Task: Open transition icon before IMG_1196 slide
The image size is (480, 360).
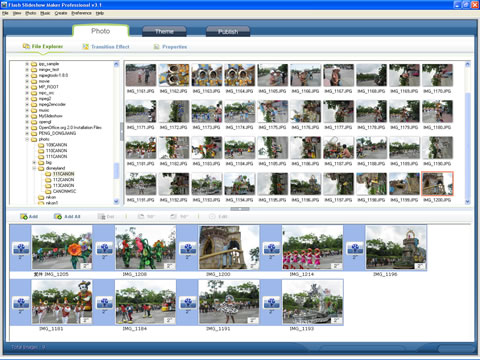Action: point(355,248)
